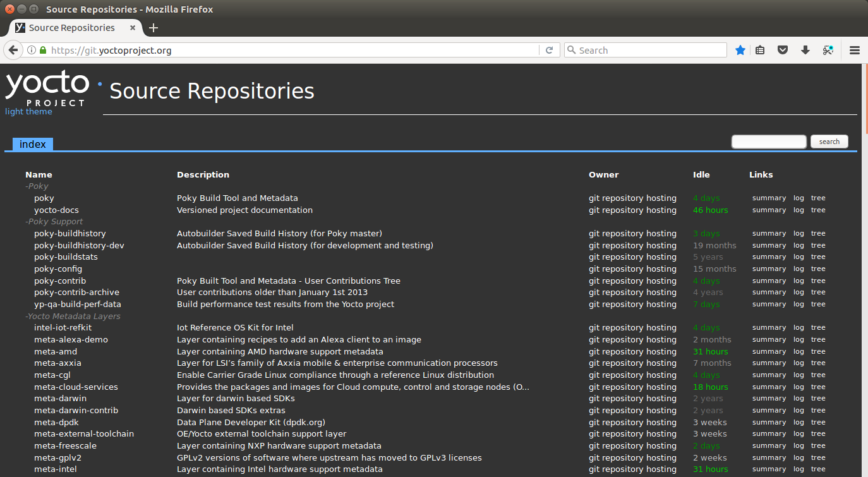Click the Yocto Project logo
Image resolution: width=868 pixels, height=477 pixels.
click(47, 89)
